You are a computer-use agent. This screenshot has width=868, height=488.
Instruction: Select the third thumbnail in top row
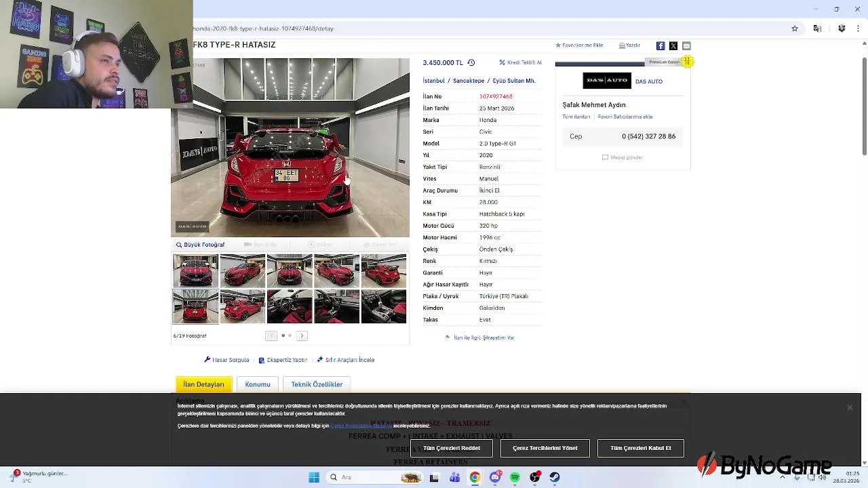(x=290, y=270)
